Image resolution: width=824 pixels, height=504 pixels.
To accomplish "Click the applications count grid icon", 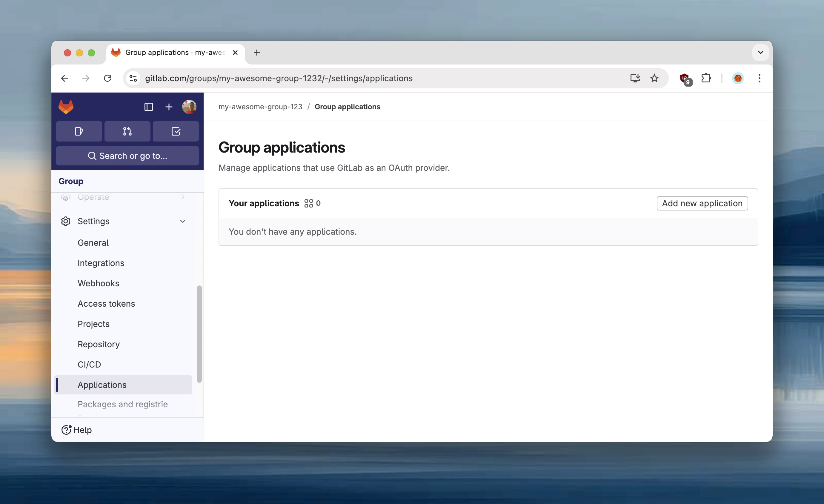I will coord(308,203).
